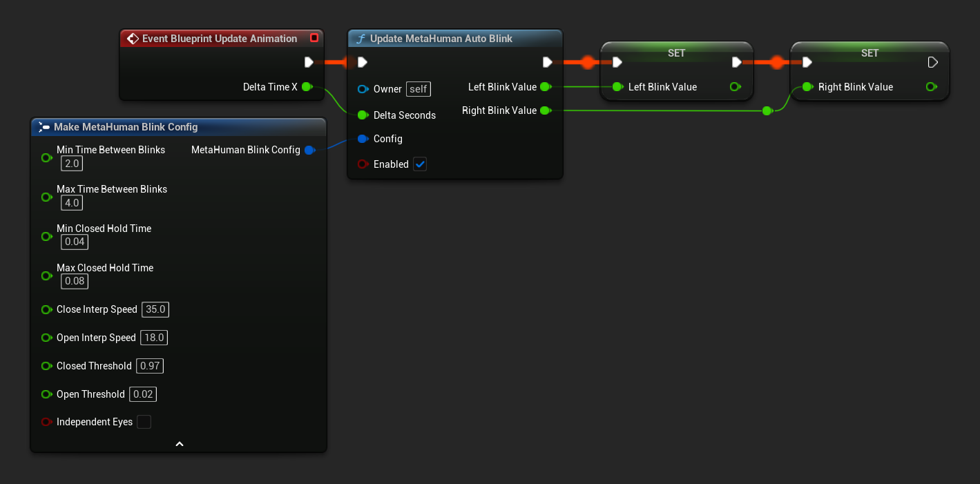Click the Config input pin
This screenshot has height=484, width=980.
(x=363, y=139)
